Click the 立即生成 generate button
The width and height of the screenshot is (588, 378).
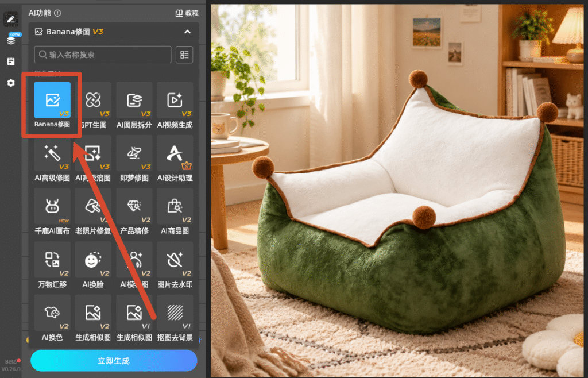point(114,361)
